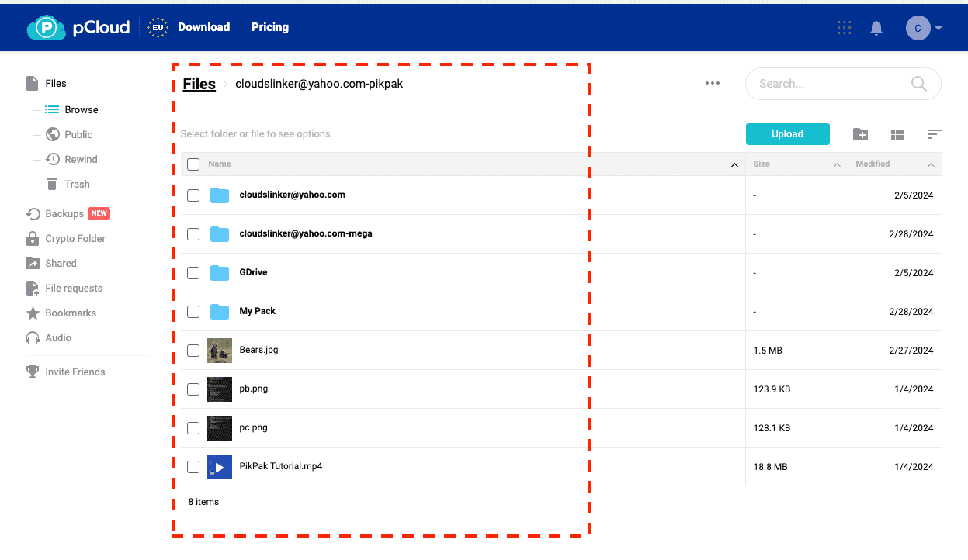Check the PikPak Tutorial.mp4 checkbox
Screen dimensions: 968x560
(x=193, y=467)
